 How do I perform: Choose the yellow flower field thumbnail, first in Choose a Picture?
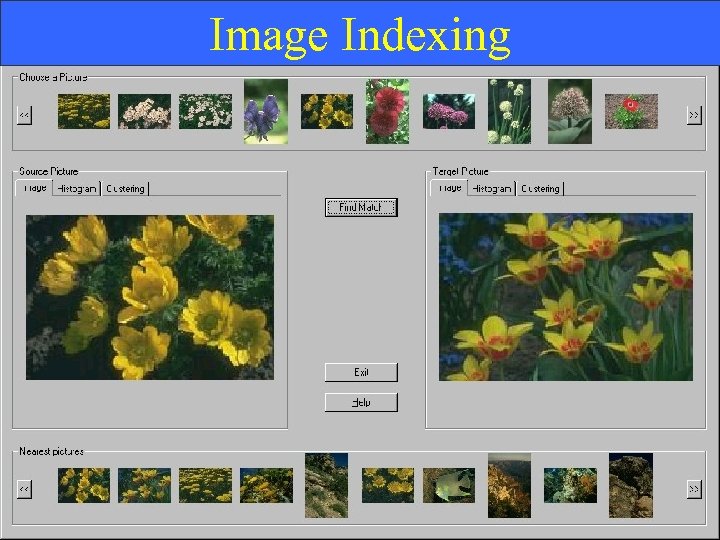[84, 111]
